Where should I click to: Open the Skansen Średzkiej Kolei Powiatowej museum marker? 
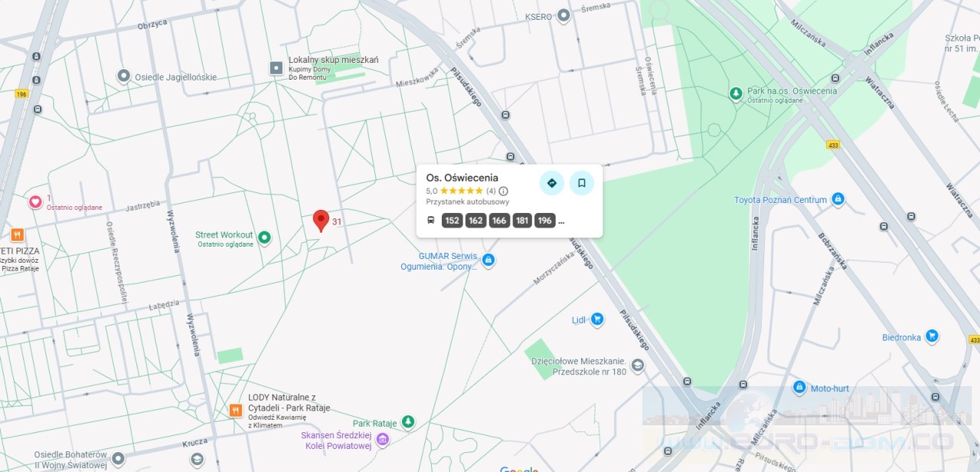[x=383, y=440]
